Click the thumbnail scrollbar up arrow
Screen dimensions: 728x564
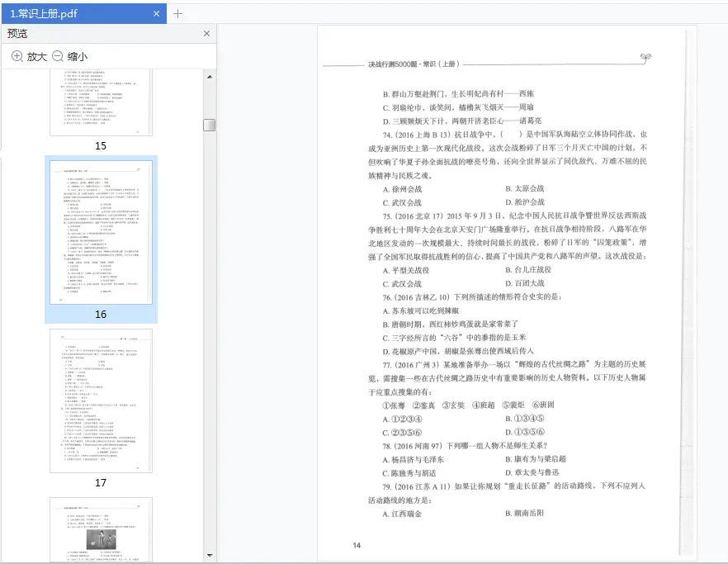tap(210, 77)
